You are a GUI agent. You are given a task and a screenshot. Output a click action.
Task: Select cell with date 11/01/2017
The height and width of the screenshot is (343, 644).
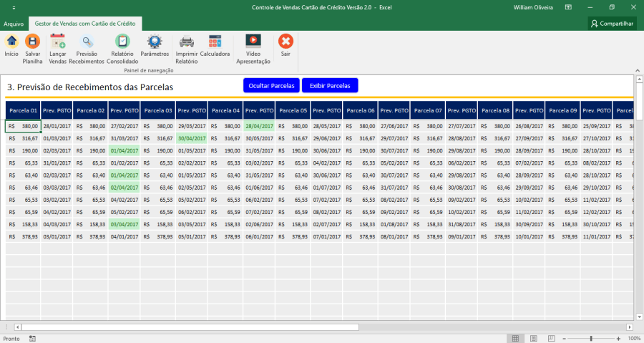[596, 237]
